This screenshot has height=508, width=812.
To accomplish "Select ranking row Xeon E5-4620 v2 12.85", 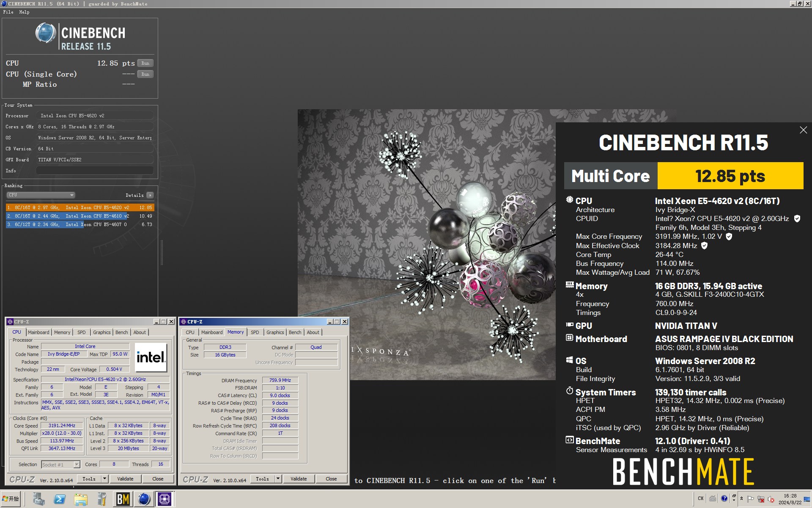I will point(80,207).
